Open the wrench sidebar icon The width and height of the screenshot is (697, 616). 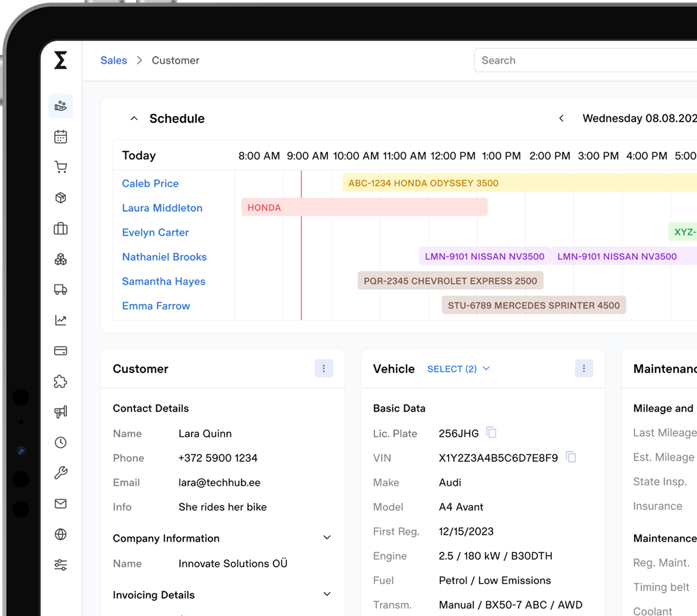pyautogui.click(x=61, y=473)
